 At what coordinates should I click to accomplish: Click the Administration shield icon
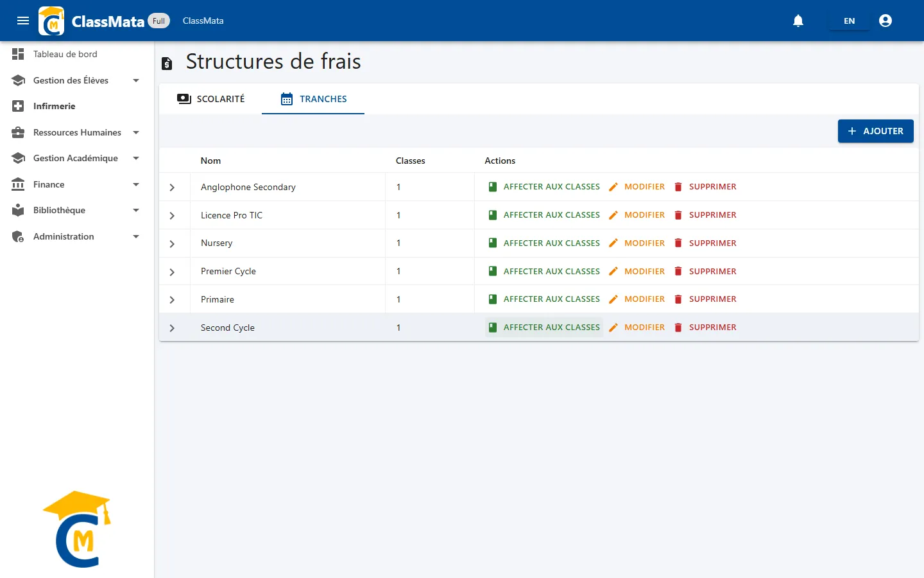pos(18,236)
